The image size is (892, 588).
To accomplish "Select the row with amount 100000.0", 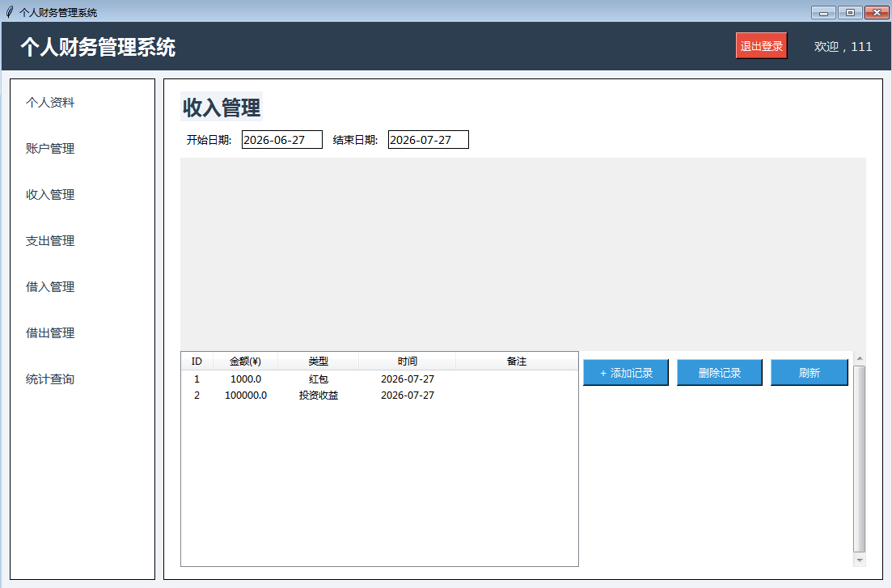I will pos(379,395).
